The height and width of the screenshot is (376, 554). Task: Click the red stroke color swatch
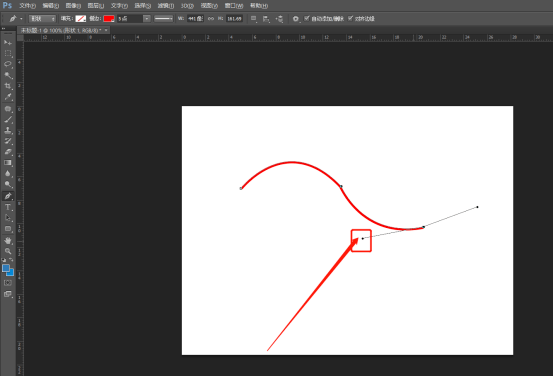pyautogui.click(x=109, y=18)
